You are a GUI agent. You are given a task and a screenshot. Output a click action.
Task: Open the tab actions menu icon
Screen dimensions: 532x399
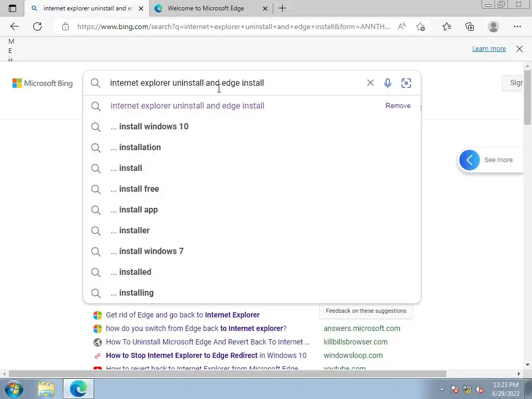tap(12, 8)
